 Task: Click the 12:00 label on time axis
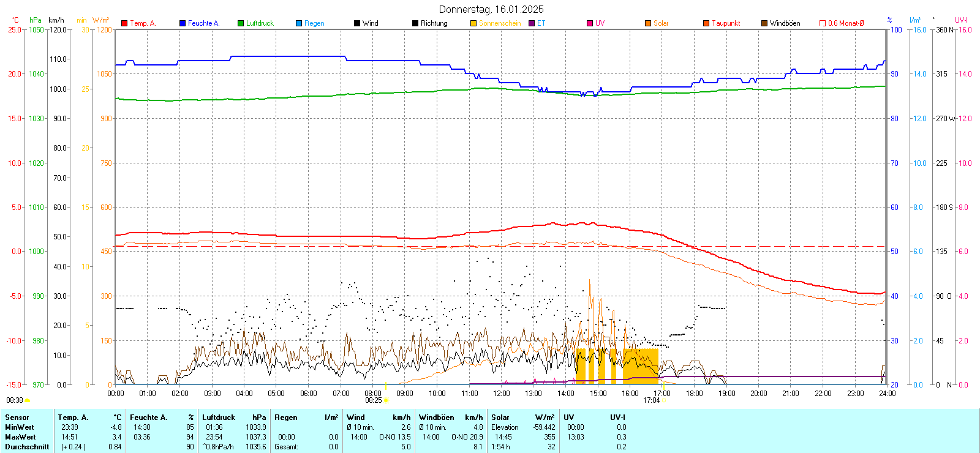[502, 393]
